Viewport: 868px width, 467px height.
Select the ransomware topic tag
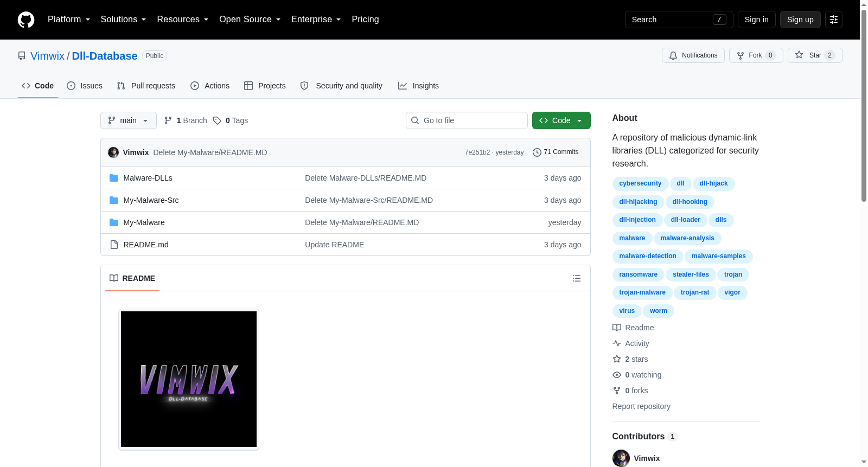coord(638,274)
